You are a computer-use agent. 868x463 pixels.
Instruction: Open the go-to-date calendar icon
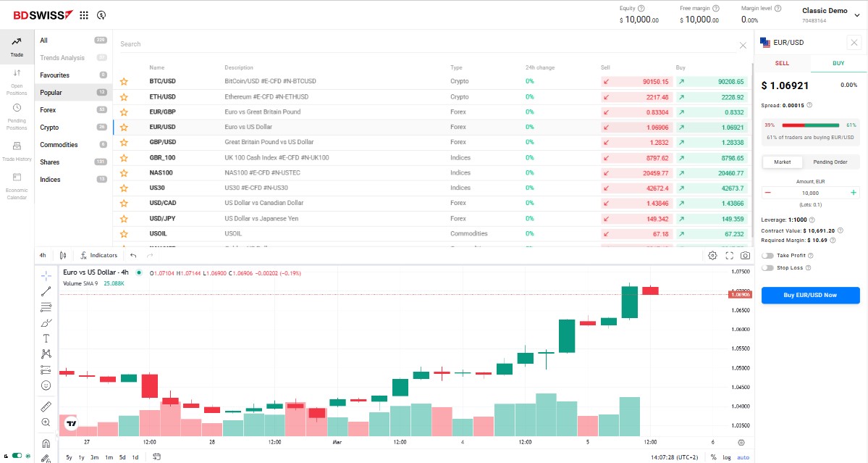(x=156, y=457)
